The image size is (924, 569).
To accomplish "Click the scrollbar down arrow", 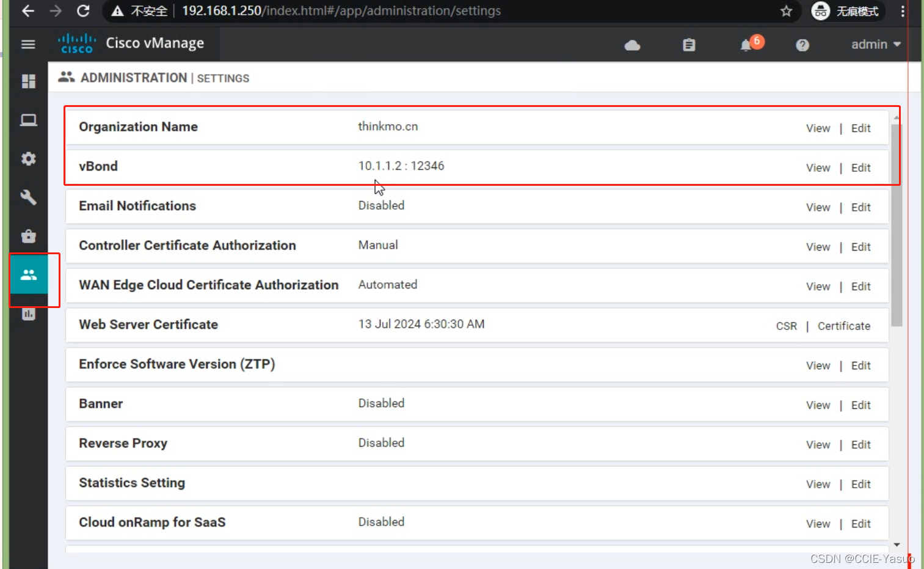I will coord(897,545).
